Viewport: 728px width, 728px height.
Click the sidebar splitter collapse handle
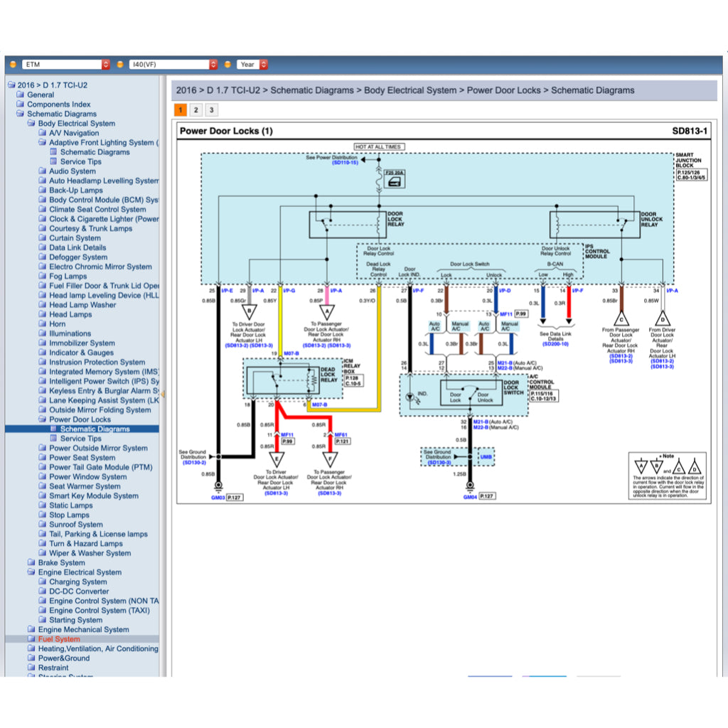[163, 393]
